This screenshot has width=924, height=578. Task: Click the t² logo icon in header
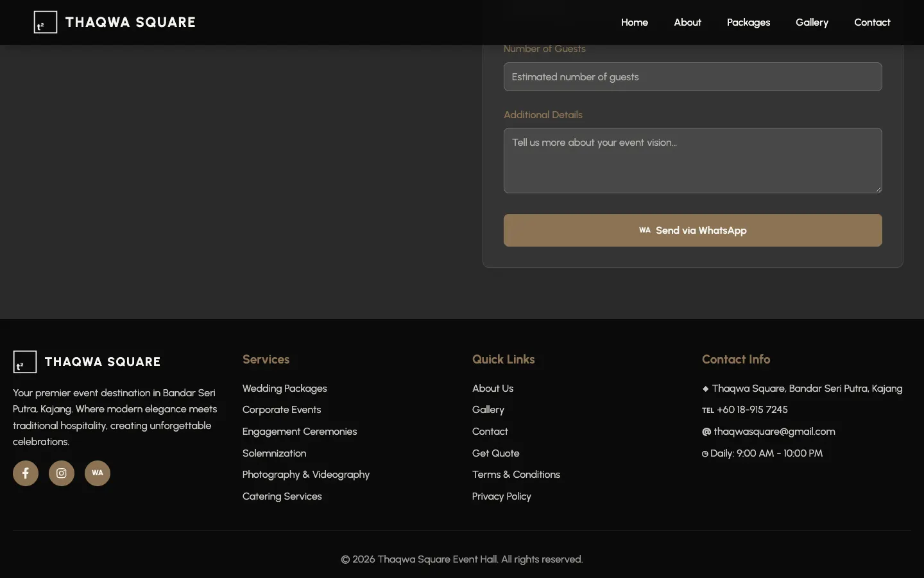(x=46, y=22)
